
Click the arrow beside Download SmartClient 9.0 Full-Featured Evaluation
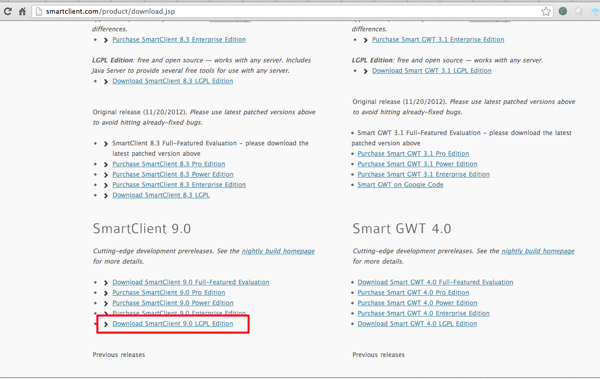106,283
